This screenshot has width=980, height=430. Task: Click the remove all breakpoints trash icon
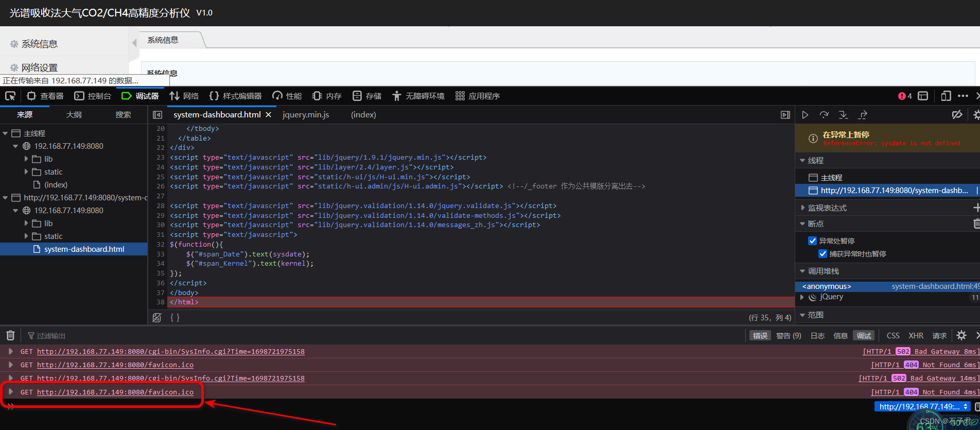(x=976, y=223)
